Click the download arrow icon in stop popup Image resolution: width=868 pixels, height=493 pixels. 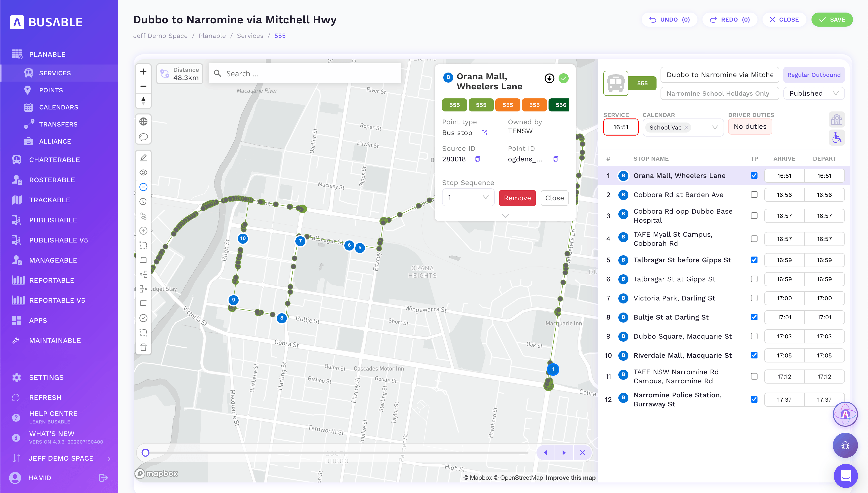(x=549, y=78)
